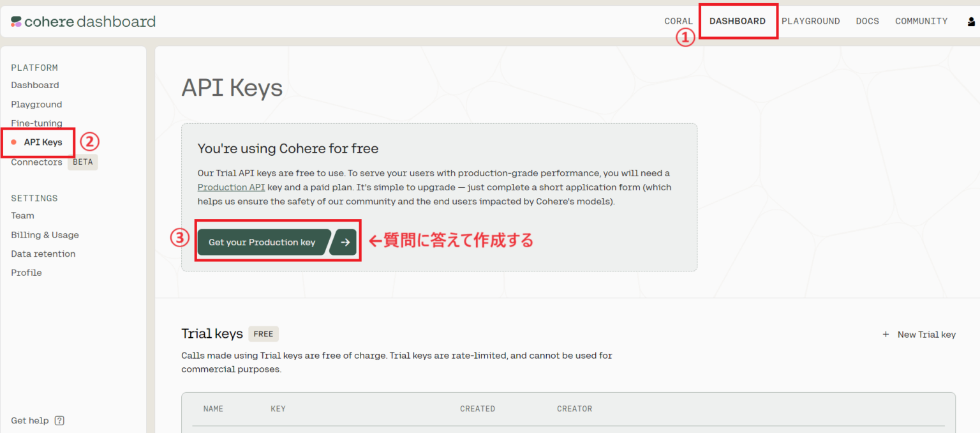The width and height of the screenshot is (980, 433).
Task: Open the CORAL tab
Action: point(678,20)
